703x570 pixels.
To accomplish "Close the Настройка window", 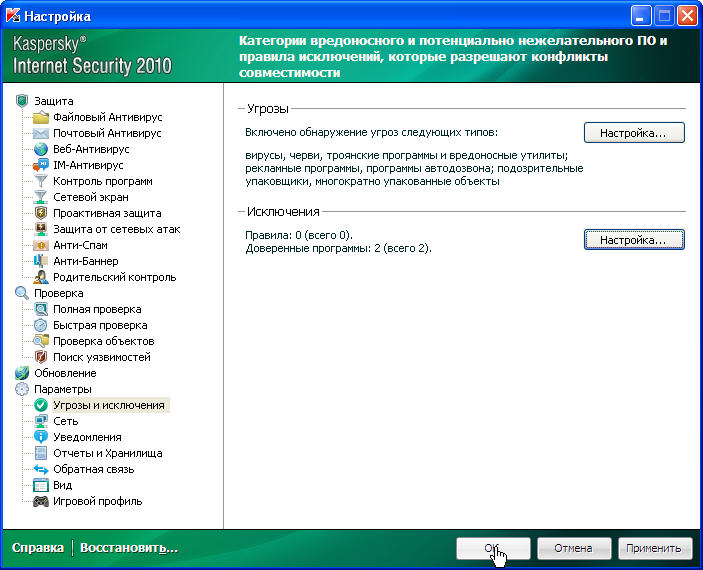I will pos(687,17).
